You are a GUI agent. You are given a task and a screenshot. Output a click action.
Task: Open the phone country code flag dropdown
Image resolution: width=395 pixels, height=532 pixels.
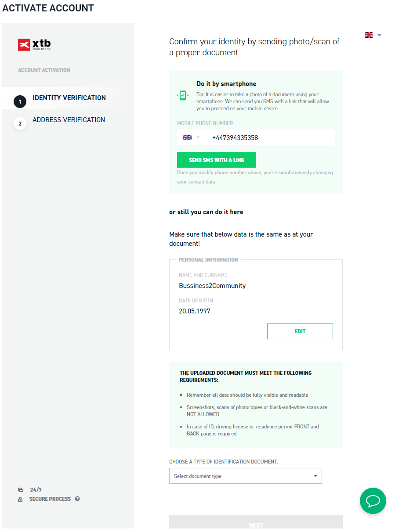[x=191, y=137]
